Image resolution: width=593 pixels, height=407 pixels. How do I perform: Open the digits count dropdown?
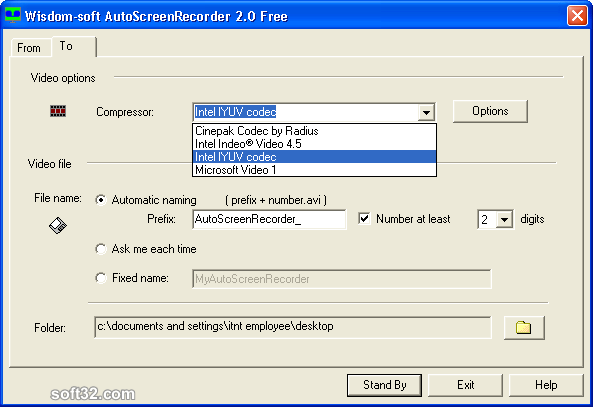pos(504,219)
